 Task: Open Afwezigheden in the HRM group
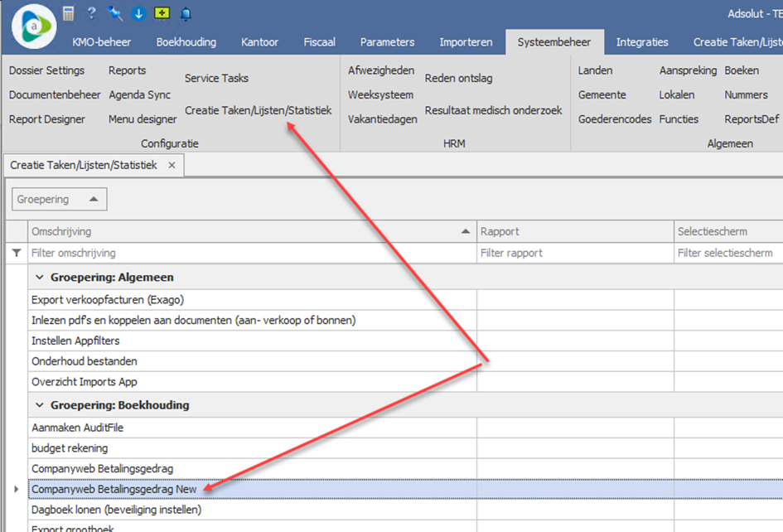click(381, 70)
